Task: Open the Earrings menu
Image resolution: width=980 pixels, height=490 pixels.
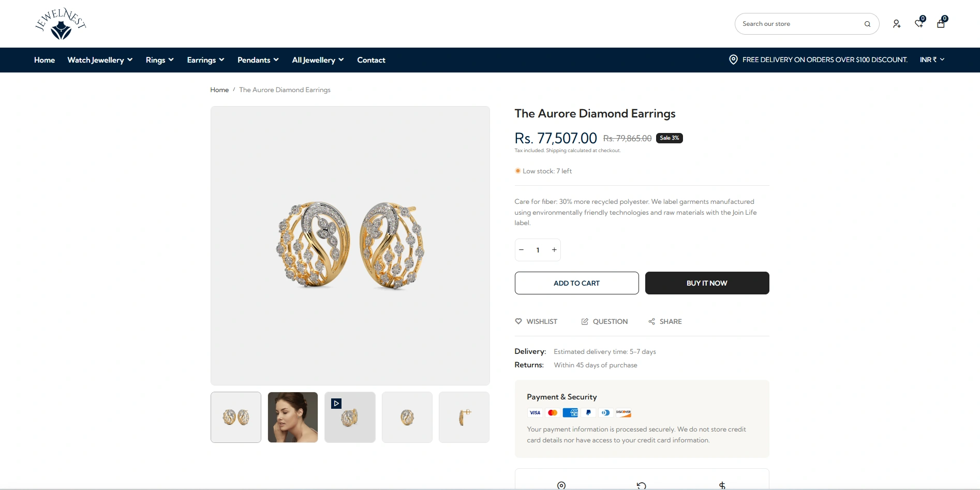Action: click(x=205, y=60)
